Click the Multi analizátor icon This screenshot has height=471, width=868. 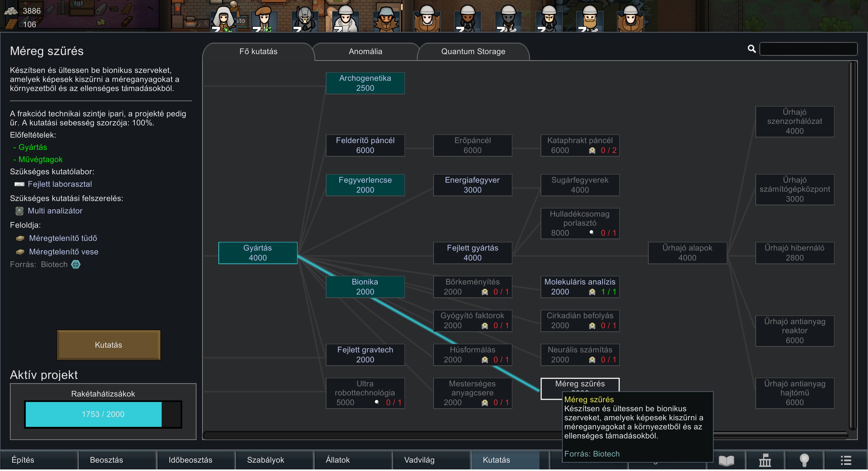point(19,211)
